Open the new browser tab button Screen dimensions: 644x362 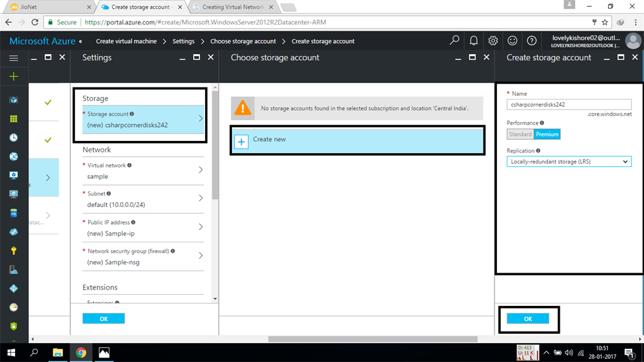(x=288, y=7)
